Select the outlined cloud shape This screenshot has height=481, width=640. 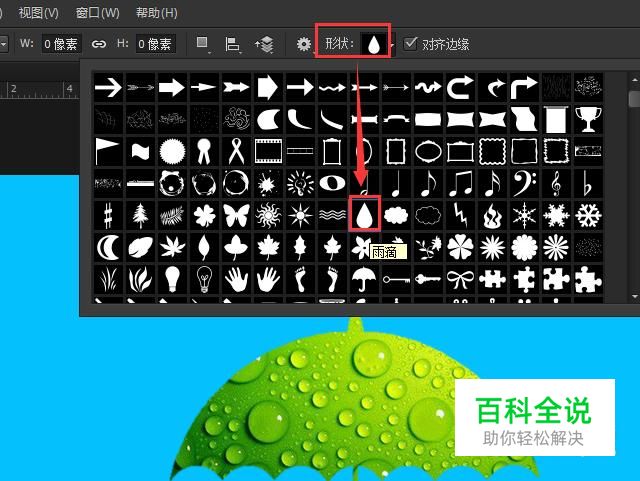coord(428,216)
